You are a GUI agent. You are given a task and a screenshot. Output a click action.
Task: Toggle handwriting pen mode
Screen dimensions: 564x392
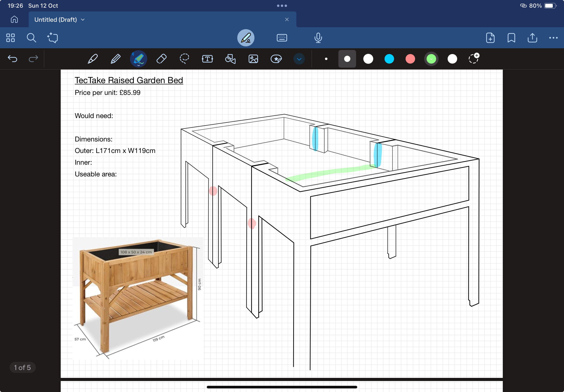245,38
